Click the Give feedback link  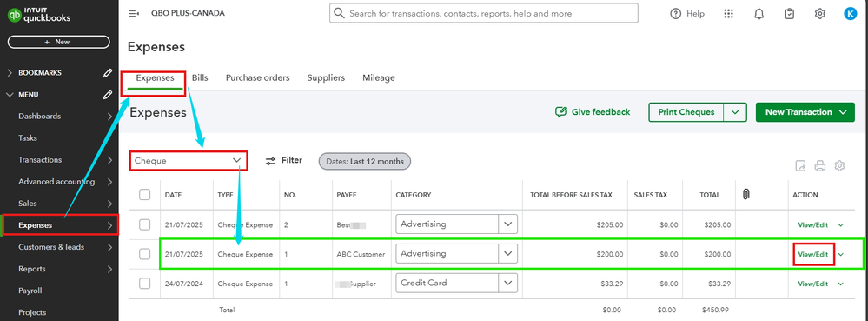click(593, 112)
